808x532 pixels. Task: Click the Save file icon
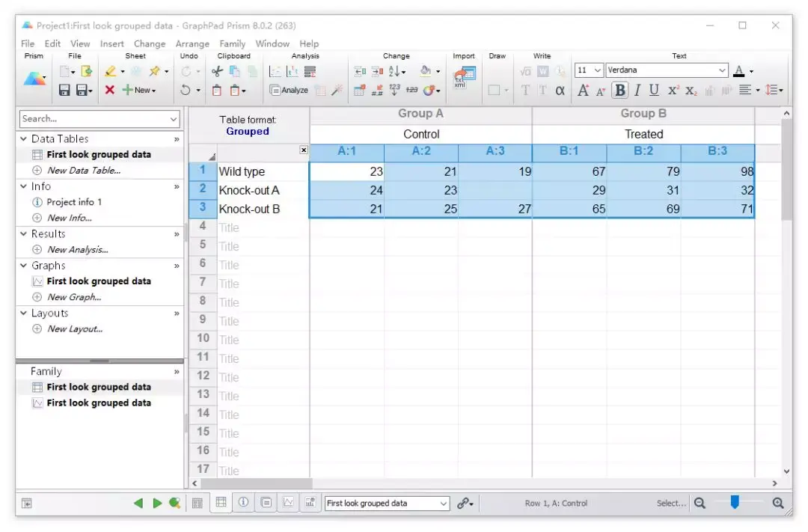[64, 91]
